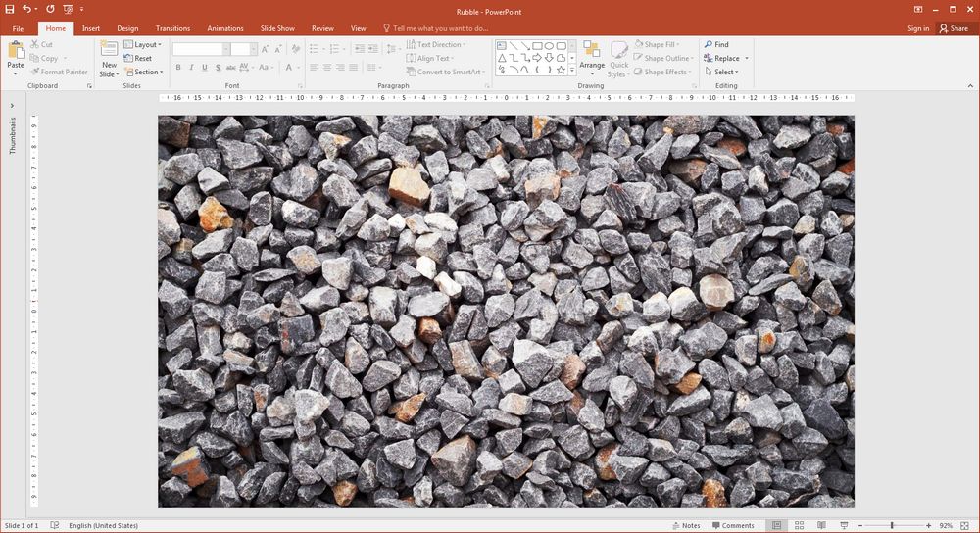
Task: Toggle the Comments pane
Action: (733, 525)
